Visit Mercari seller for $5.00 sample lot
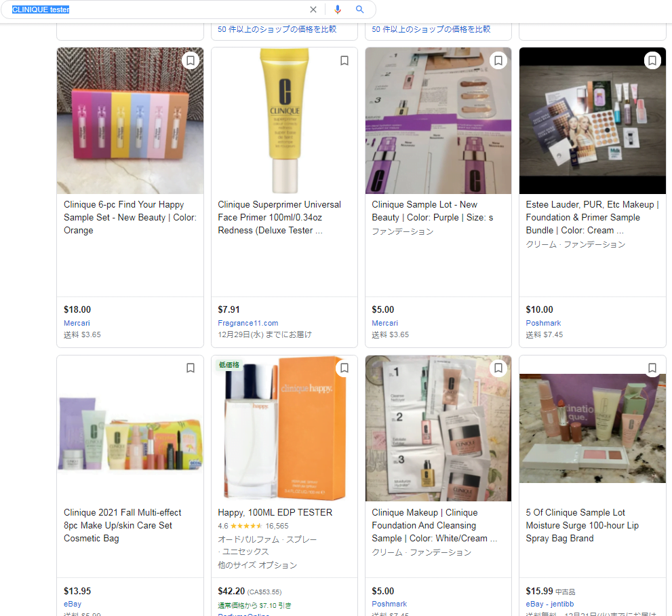The height and width of the screenshot is (616, 672). [385, 323]
